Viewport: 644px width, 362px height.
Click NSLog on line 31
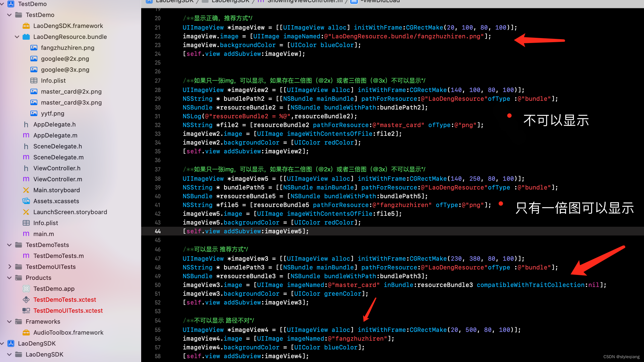click(x=192, y=116)
